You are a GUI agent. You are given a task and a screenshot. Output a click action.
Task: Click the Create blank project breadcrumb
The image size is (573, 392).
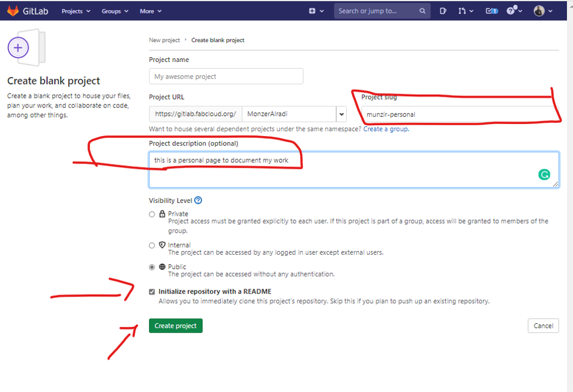(x=218, y=40)
